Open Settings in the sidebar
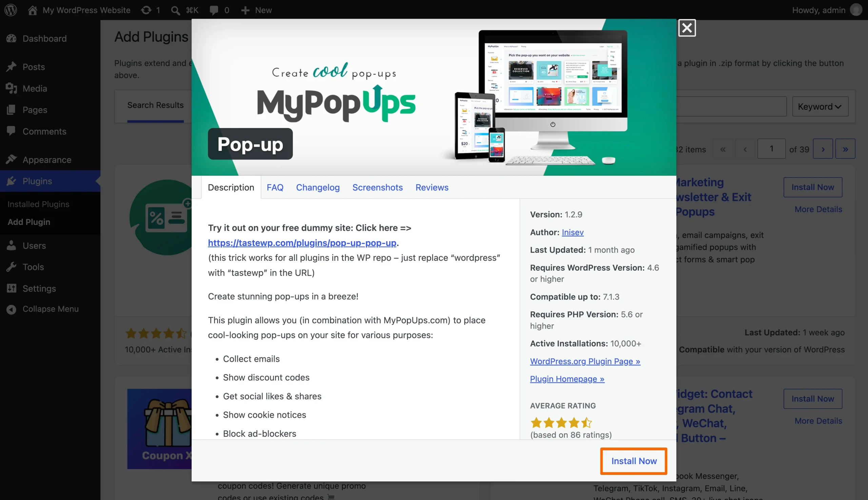Image resolution: width=868 pixels, height=500 pixels. pyautogui.click(x=50, y=289)
